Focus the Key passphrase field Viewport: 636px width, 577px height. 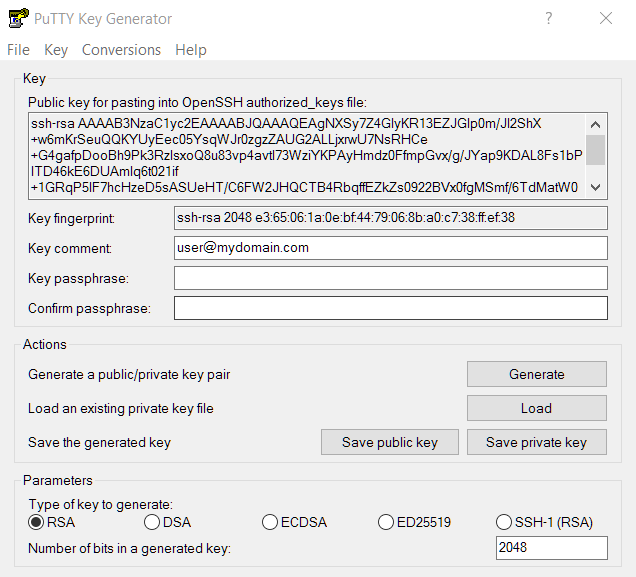391,278
